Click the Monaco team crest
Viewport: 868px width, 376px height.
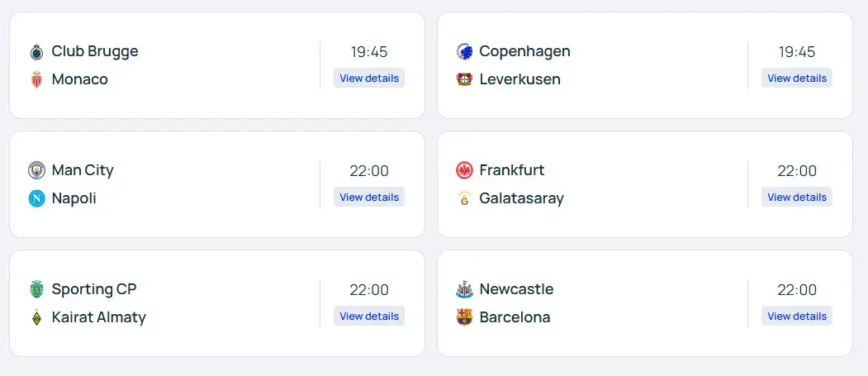tap(36, 80)
